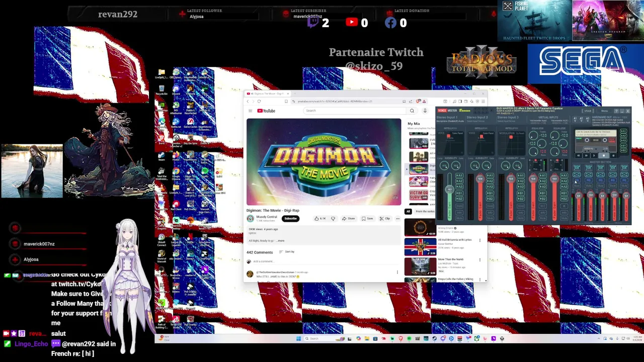Click the Share button under the video
Viewport: 644px width, 362px height.
coord(348,219)
